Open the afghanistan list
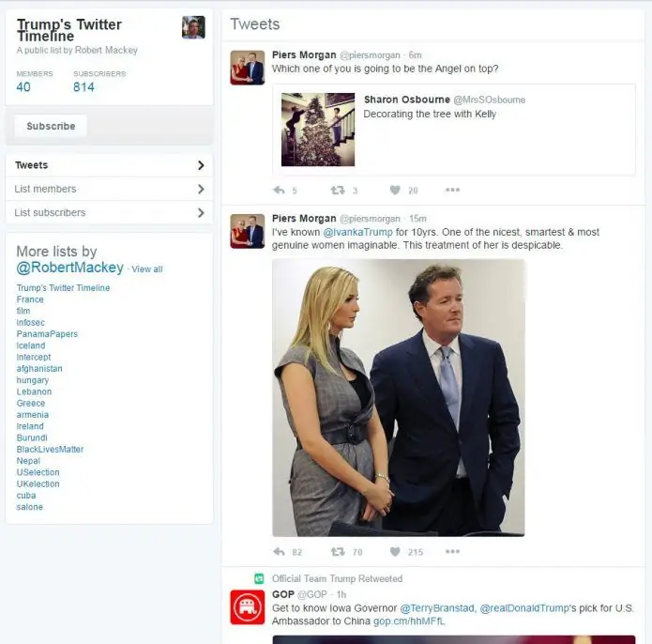652x644 pixels. click(39, 369)
